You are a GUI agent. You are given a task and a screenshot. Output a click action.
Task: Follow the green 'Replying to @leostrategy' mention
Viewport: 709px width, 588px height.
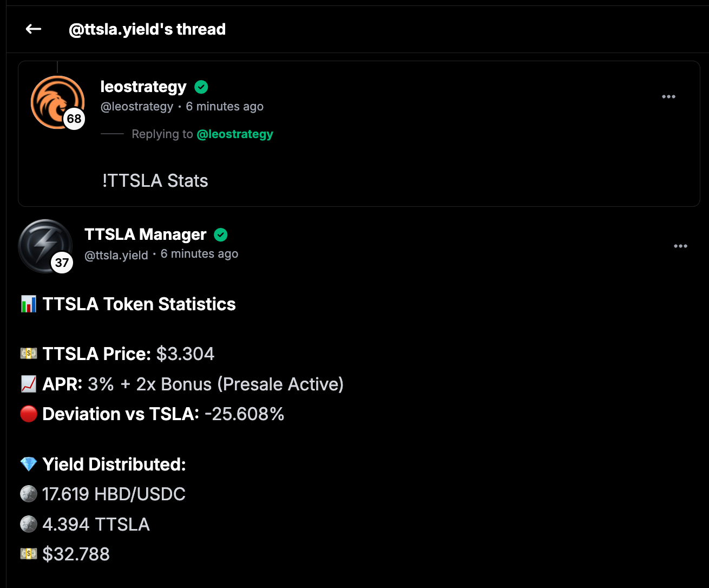coord(235,134)
